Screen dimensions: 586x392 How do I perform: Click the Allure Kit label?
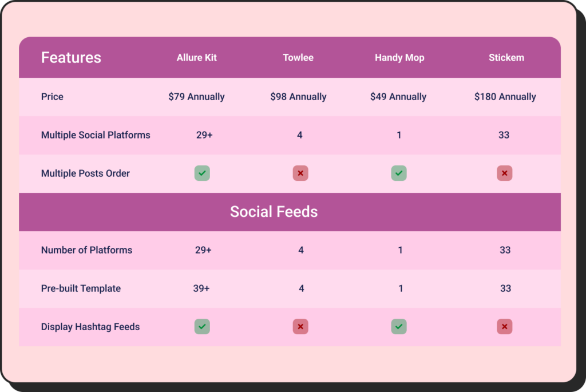click(196, 57)
